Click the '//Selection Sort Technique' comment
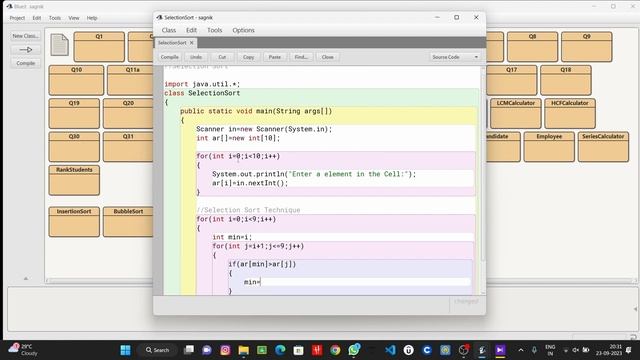This screenshot has width=640, height=360. (248, 210)
